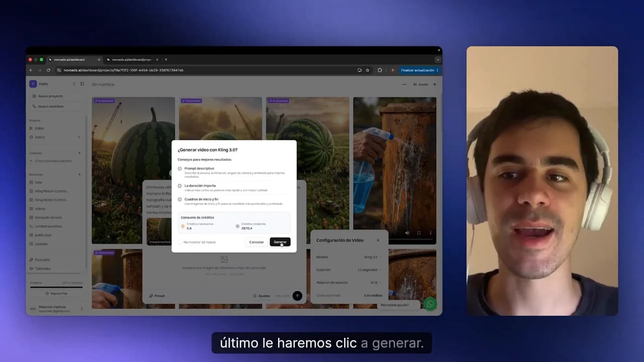Open spray bottle video more options
Viewport: 644px width, 362px height.
point(430,233)
